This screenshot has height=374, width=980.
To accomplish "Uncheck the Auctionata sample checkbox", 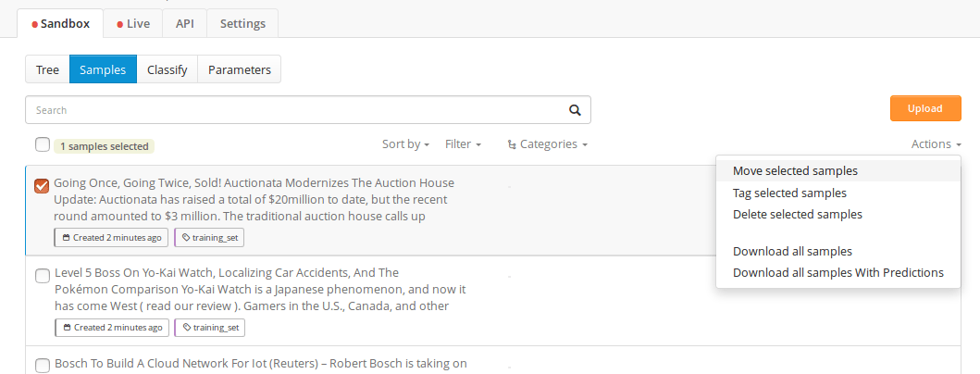I will [x=42, y=186].
